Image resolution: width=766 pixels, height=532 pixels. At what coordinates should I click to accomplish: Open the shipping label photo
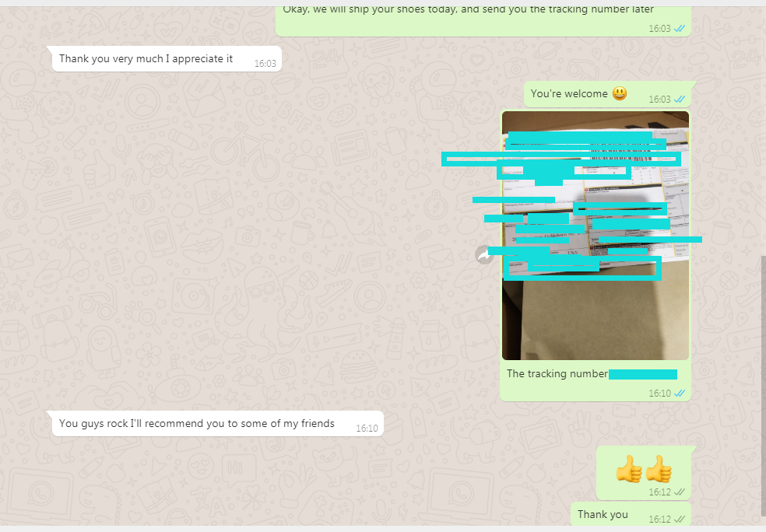596,311
